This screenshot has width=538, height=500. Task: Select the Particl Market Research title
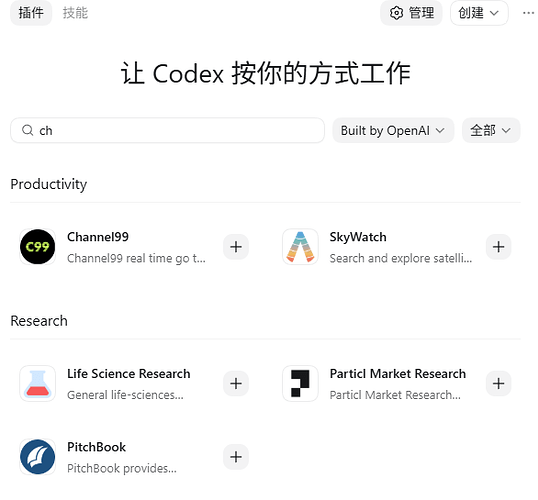[x=398, y=373]
